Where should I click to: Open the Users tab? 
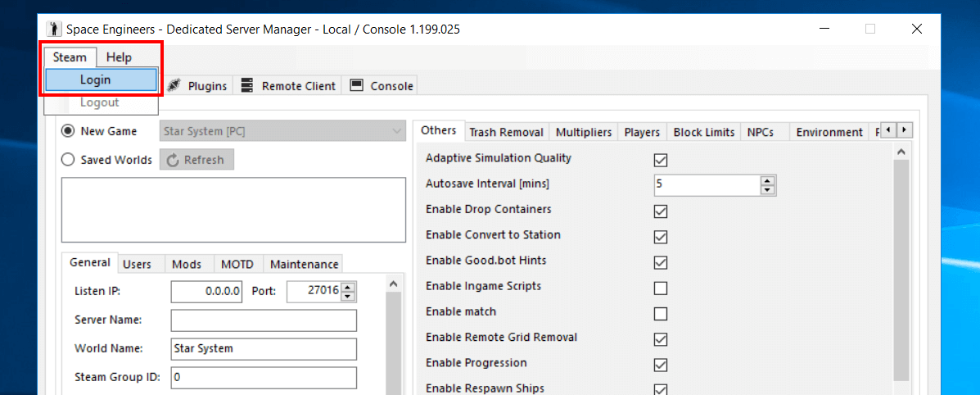(137, 264)
